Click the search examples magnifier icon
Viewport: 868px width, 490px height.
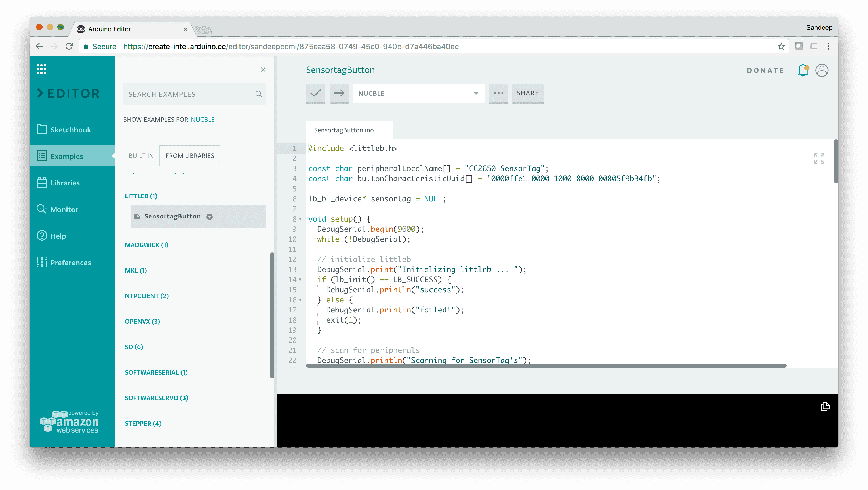click(258, 94)
